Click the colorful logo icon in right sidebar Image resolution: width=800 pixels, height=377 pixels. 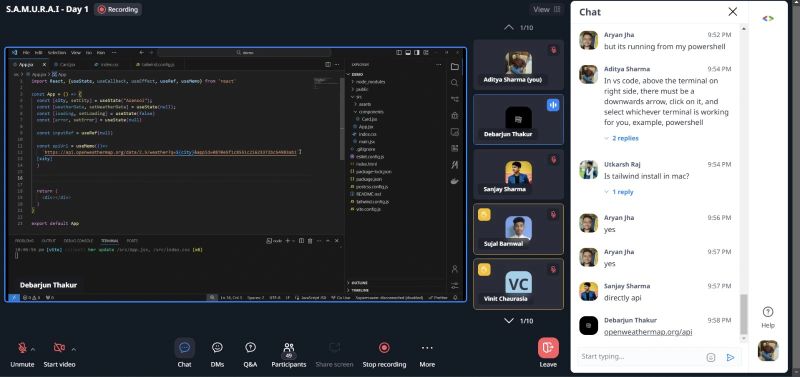pyautogui.click(x=767, y=18)
